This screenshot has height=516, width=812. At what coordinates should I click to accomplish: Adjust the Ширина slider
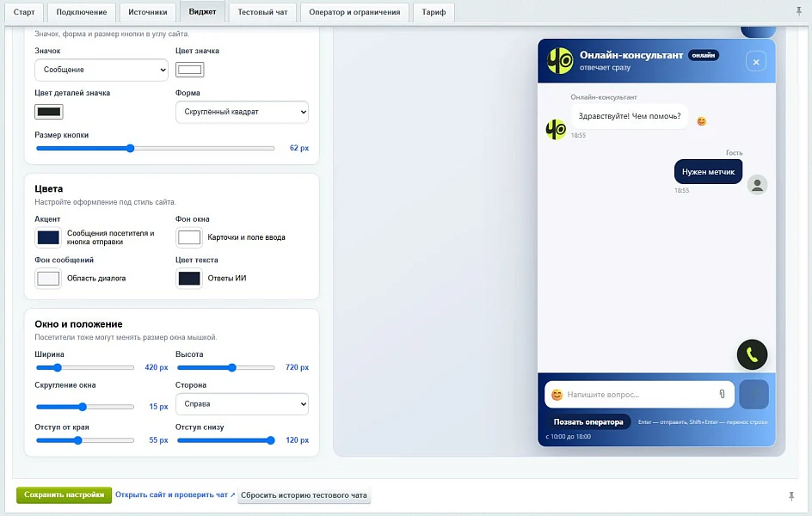click(x=85, y=368)
